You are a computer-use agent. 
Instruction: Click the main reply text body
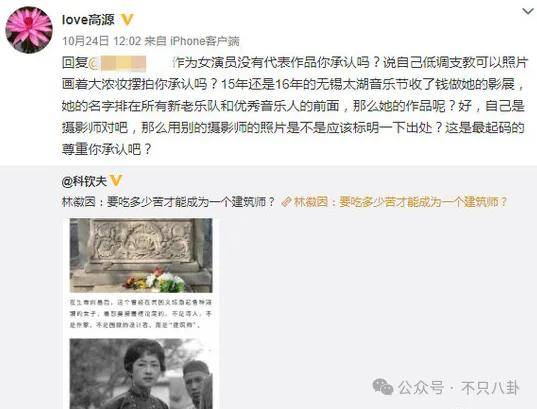click(294, 106)
